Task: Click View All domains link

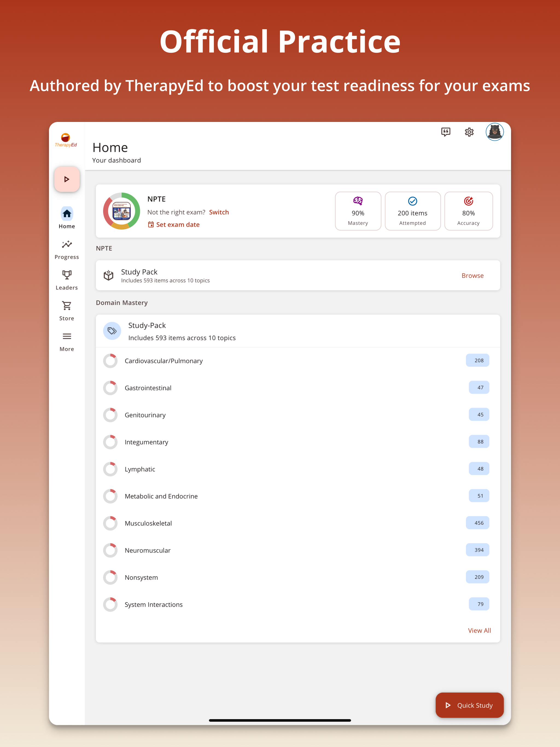Action: coord(479,631)
